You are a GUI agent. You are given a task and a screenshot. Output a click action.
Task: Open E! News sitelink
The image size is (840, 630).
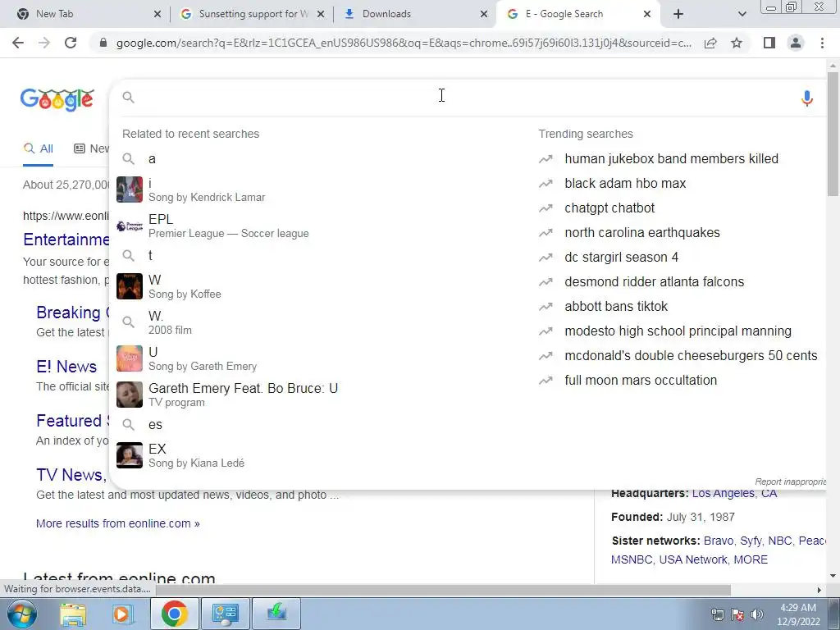coord(66,367)
